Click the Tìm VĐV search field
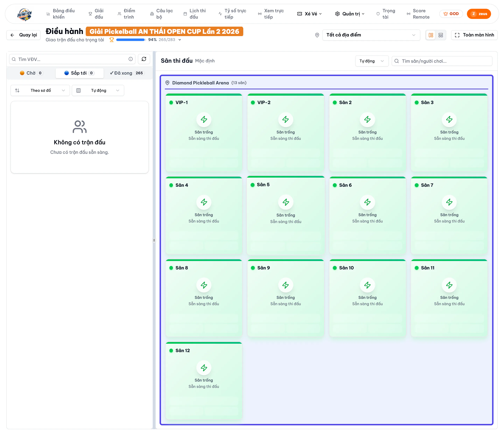This screenshot has width=504, height=432. pyautogui.click(x=72, y=59)
